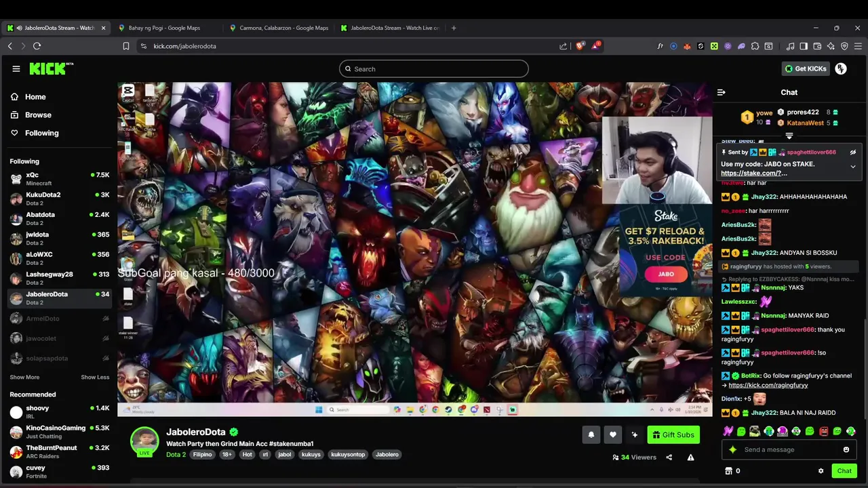
Task: Click Show More under Following
Action: tap(24, 378)
